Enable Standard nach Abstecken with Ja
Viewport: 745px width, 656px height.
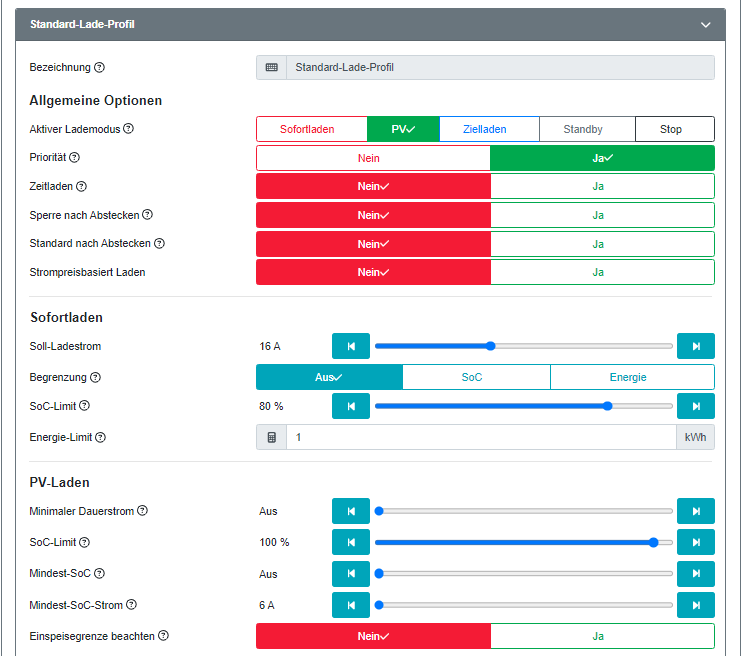pos(602,244)
